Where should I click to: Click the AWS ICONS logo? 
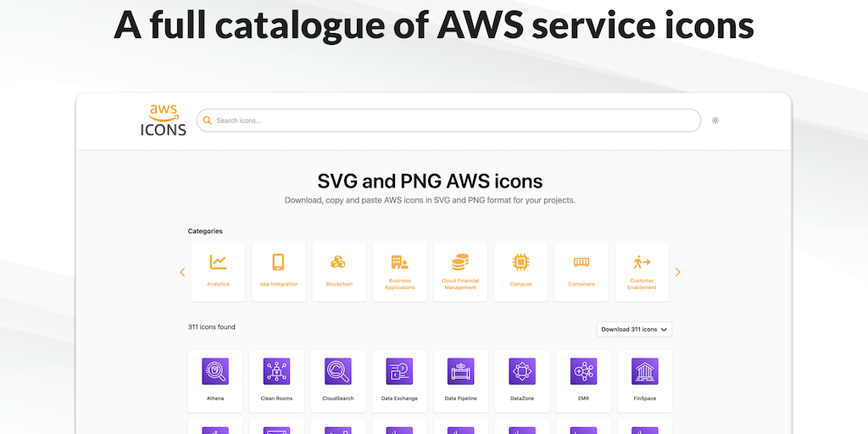coord(163,120)
